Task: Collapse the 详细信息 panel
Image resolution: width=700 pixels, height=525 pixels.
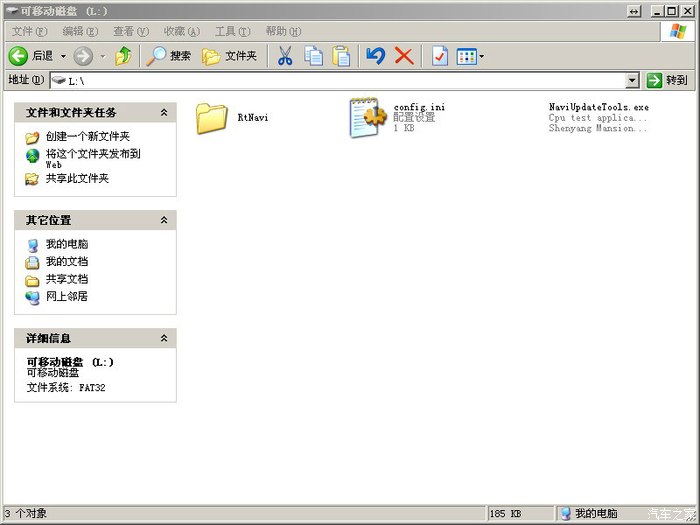Action: (164, 339)
